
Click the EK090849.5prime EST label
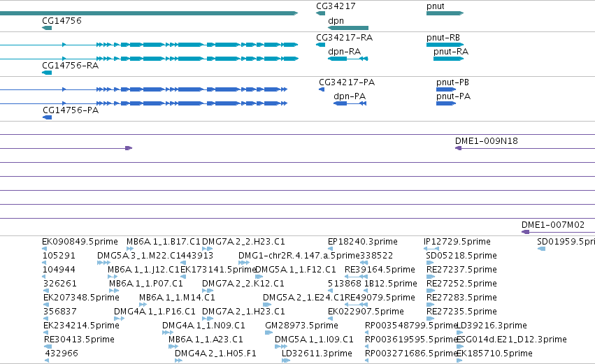point(80,242)
